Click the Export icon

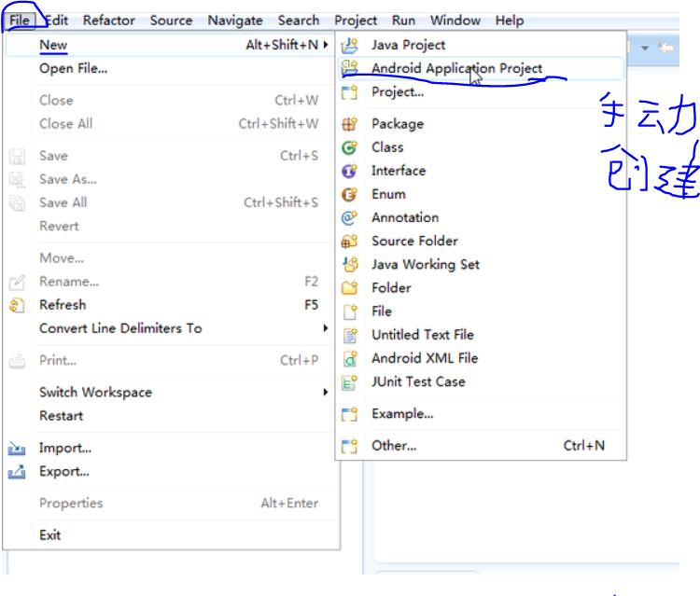[17, 472]
